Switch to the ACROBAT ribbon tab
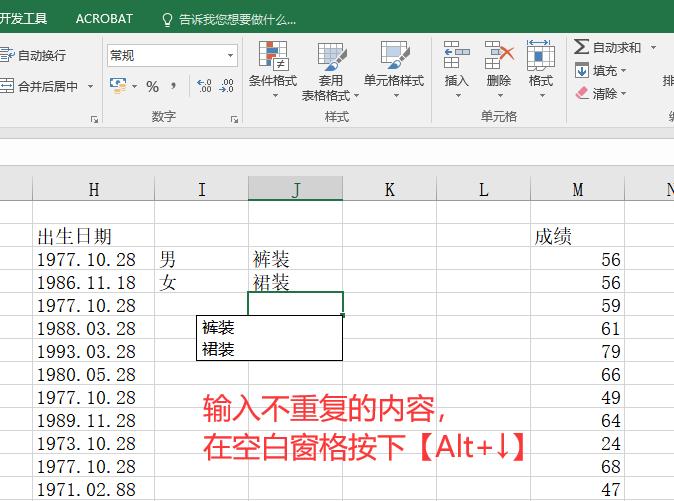The image size is (674, 501). coord(104,19)
